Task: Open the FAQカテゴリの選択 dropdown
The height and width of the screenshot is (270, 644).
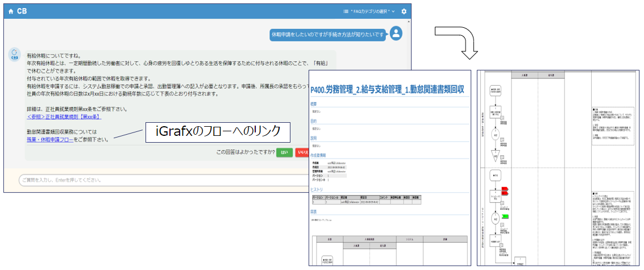Action: click(x=369, y=11)
